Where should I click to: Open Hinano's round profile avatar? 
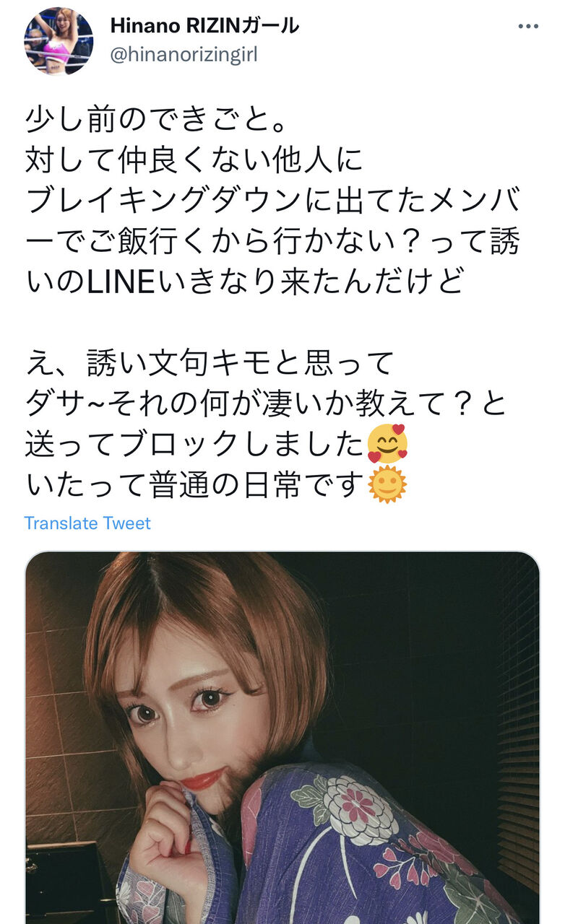(x=58, y=40)
